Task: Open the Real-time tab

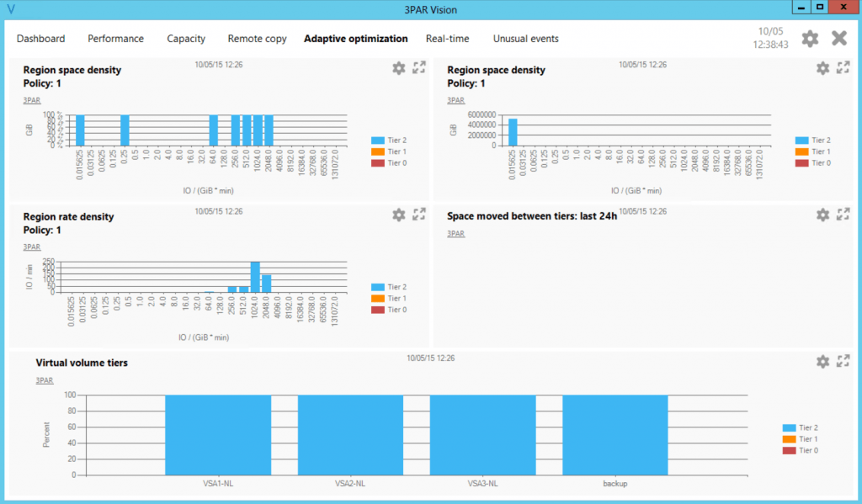Action: click(x=448, y=39)
